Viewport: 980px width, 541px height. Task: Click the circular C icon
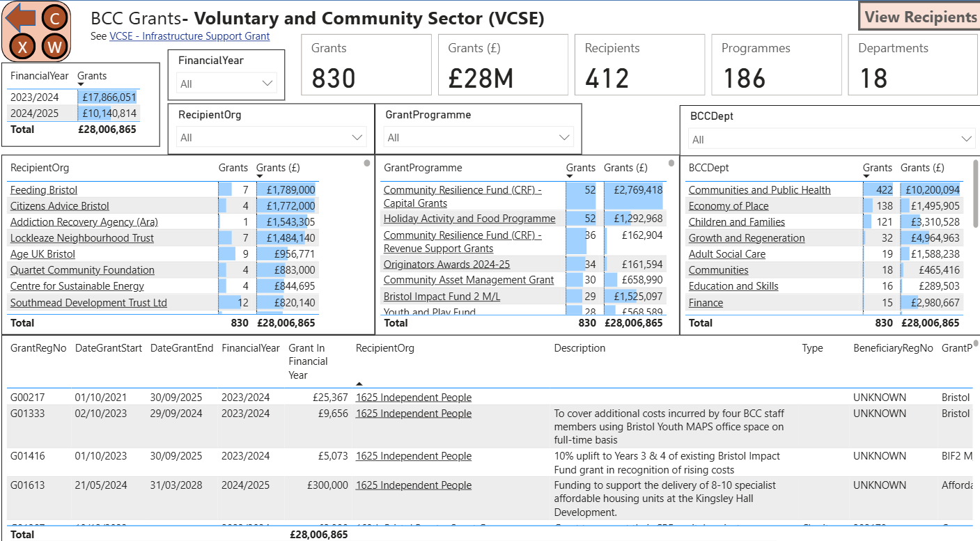[x=55, y=17]
